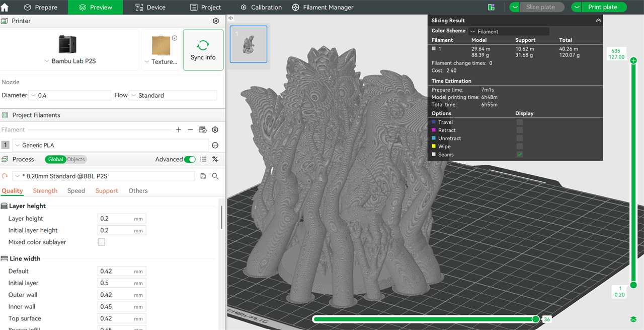
Task: Open process parameter list icon
Action: (203, 159)
